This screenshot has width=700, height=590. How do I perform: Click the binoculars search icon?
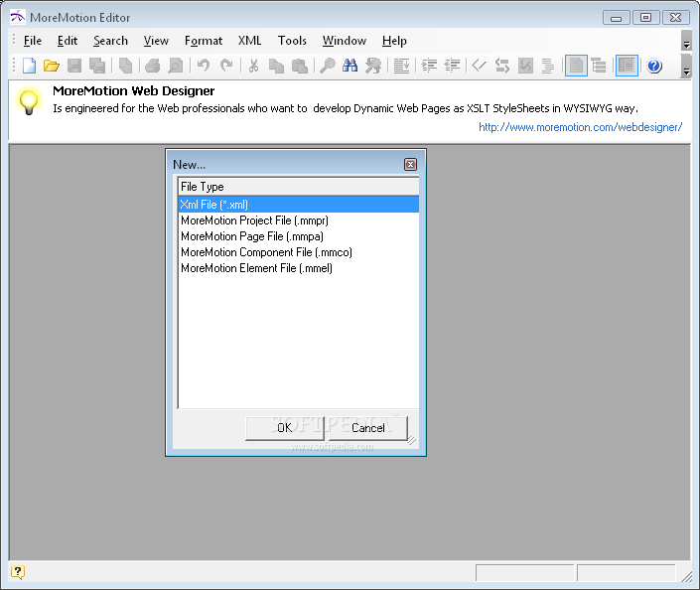tap(350, 66)
